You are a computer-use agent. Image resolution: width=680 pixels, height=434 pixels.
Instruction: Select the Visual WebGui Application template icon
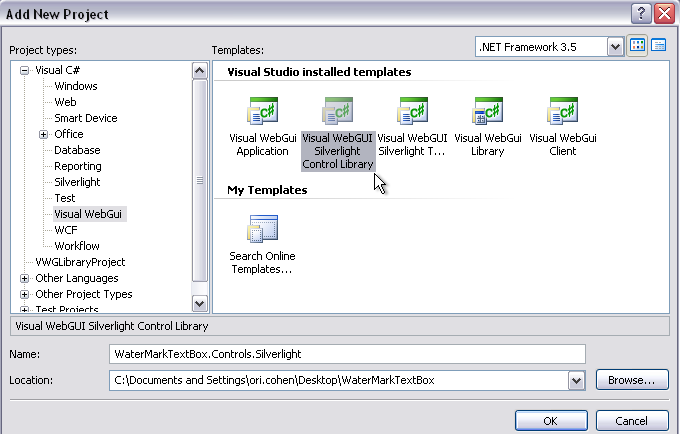[263, 111]
